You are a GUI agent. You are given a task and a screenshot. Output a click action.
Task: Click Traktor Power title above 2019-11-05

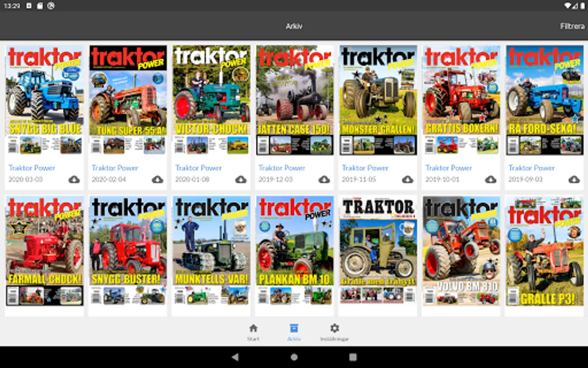(365, 168)
